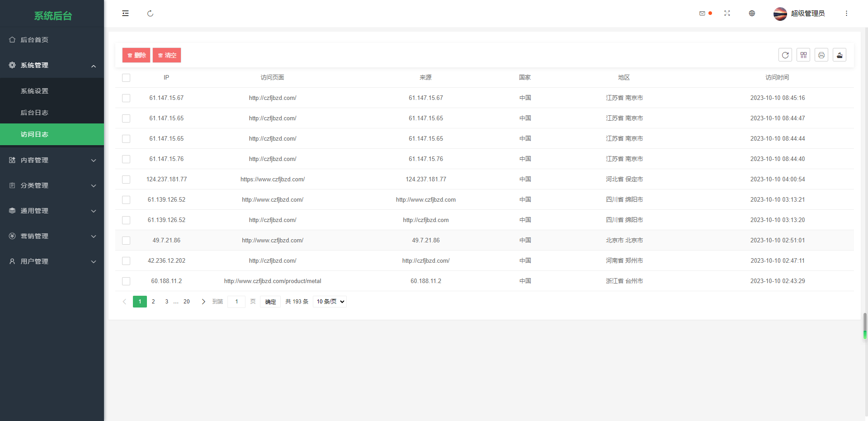Click the print table icon
The image size is (868, 421).
click(821, 55)
